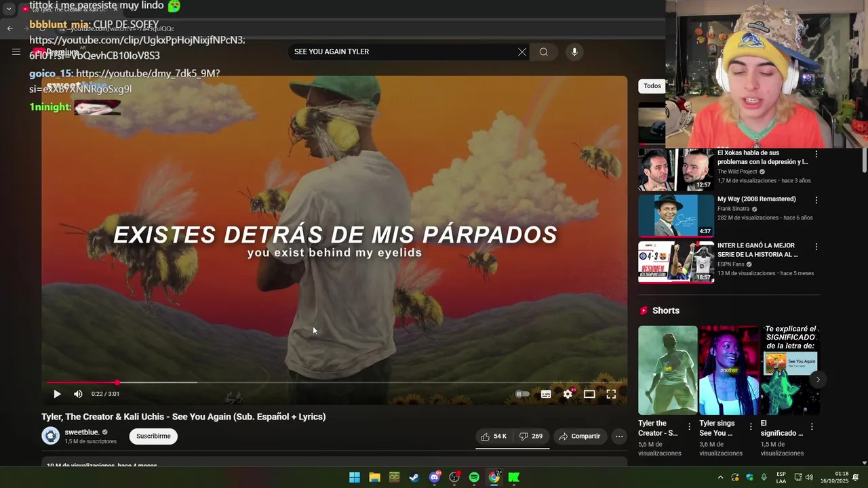Start voice search with the microphone icon

[574, 52]
